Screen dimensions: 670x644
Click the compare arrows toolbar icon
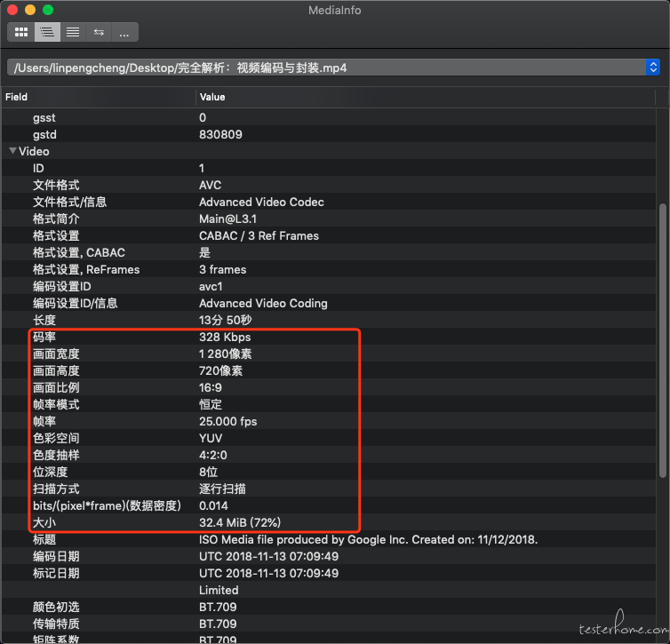tap(99, 32)
